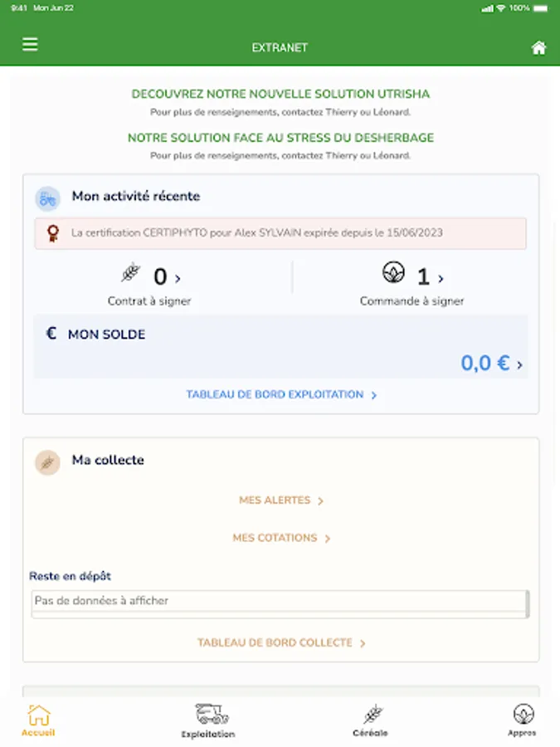Switch to the Accueil tab

pos(38,720)
